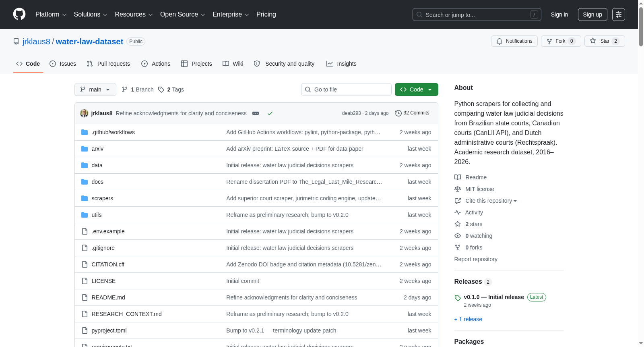Click the .env.example file icon
Screen dimensions: 644x347
point(85,231)
